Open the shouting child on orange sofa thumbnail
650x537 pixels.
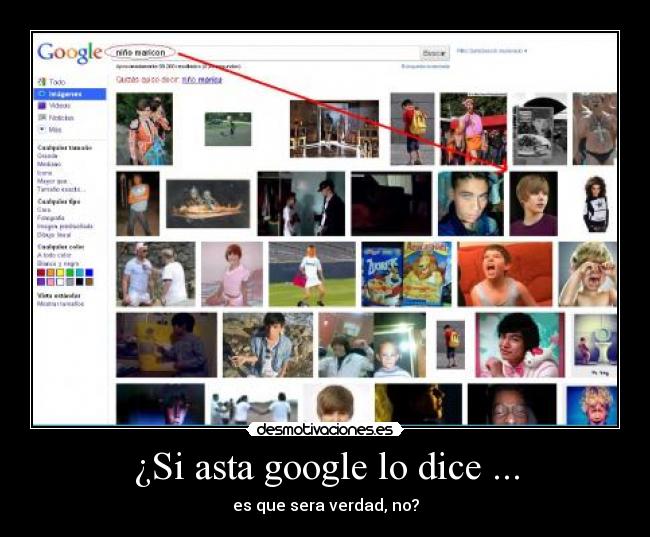[504, 274]
